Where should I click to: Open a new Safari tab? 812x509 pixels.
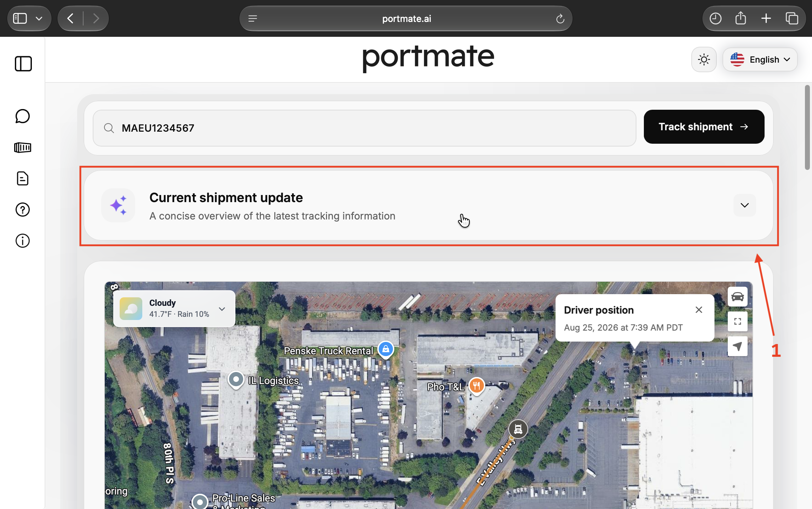[x=766, y=18]
